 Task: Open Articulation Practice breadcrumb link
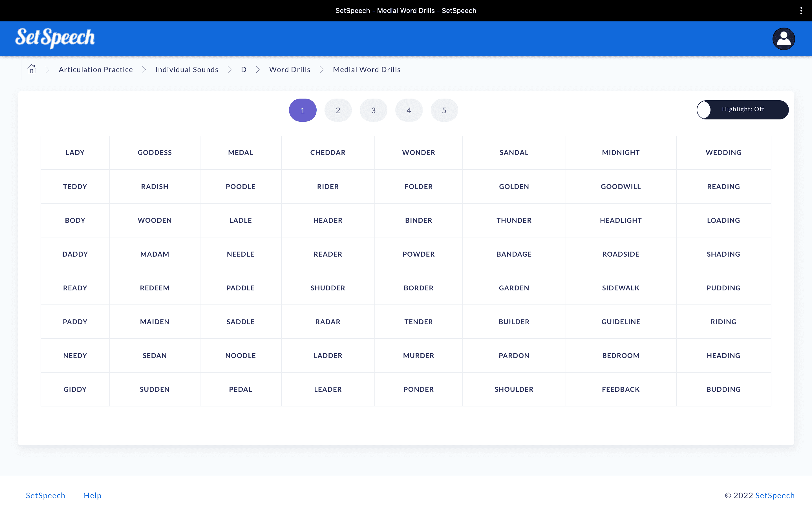pyautogui.click(x=96, y=69)
